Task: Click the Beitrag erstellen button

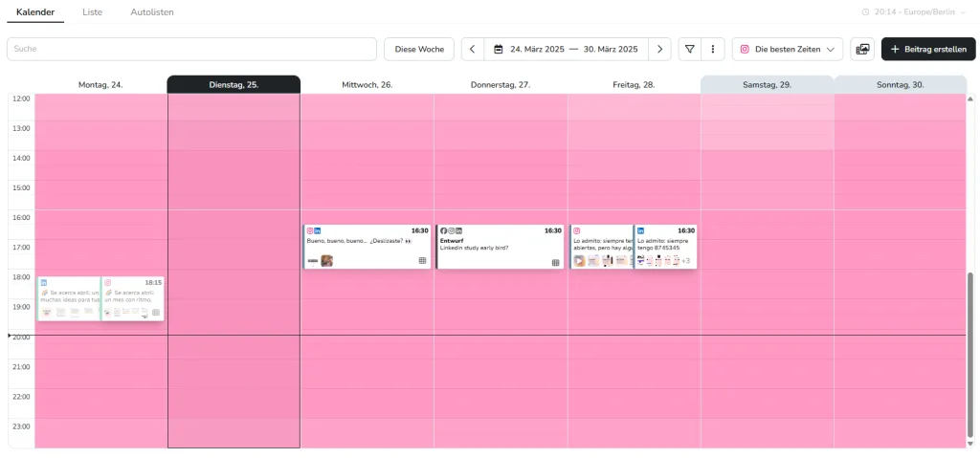Action: pyautogui.click(x=927, y=49)
